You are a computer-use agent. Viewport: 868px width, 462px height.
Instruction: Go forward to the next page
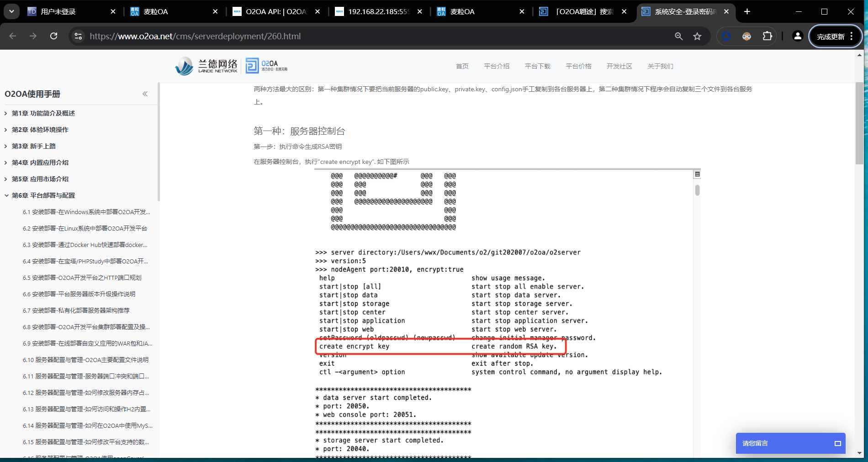(x=33, y=36)
